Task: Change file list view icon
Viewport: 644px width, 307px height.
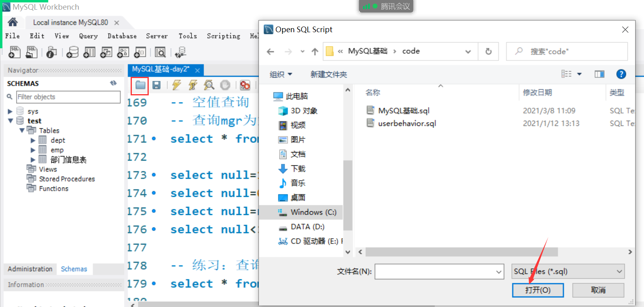Action: 566,74
